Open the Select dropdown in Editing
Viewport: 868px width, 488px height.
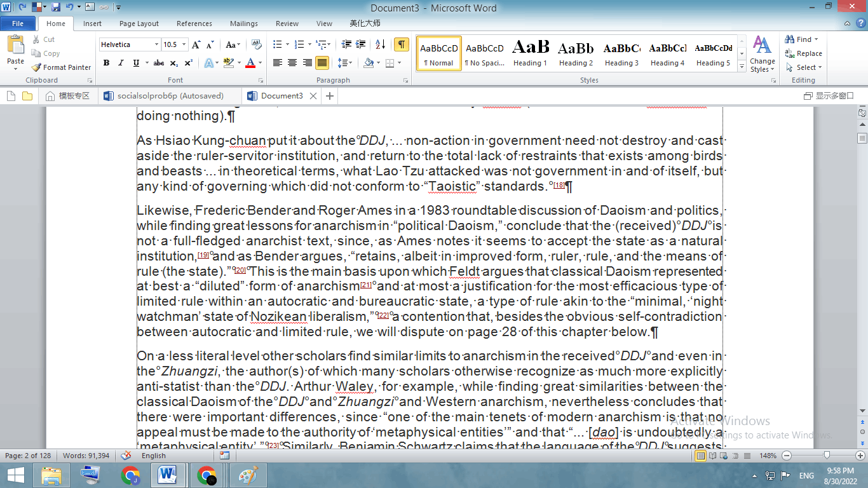point(803,67)
